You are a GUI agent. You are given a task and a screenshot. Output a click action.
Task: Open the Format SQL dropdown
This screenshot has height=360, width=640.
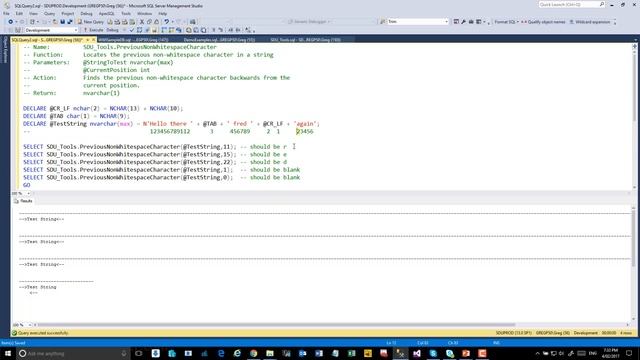(x=507, y=22)
